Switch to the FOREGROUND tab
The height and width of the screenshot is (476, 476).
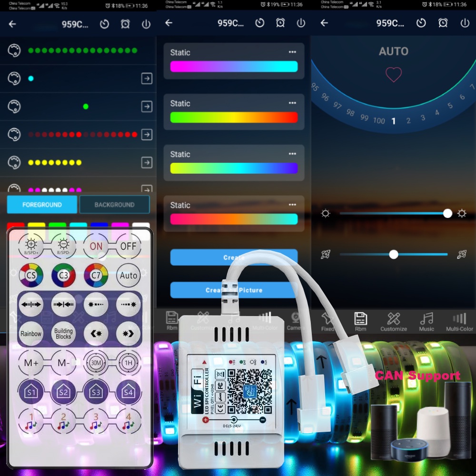[42, 205]
